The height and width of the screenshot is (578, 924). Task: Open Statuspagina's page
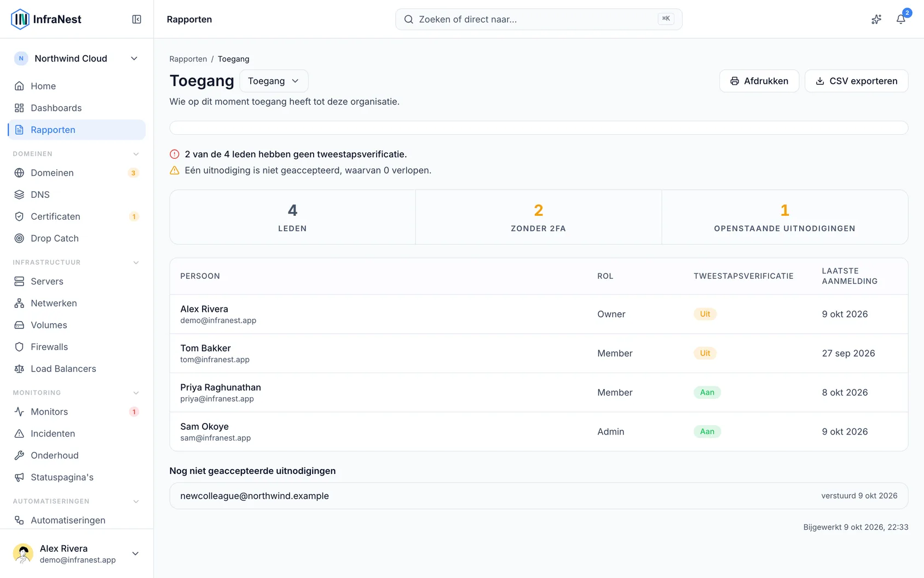coord(77,477)
